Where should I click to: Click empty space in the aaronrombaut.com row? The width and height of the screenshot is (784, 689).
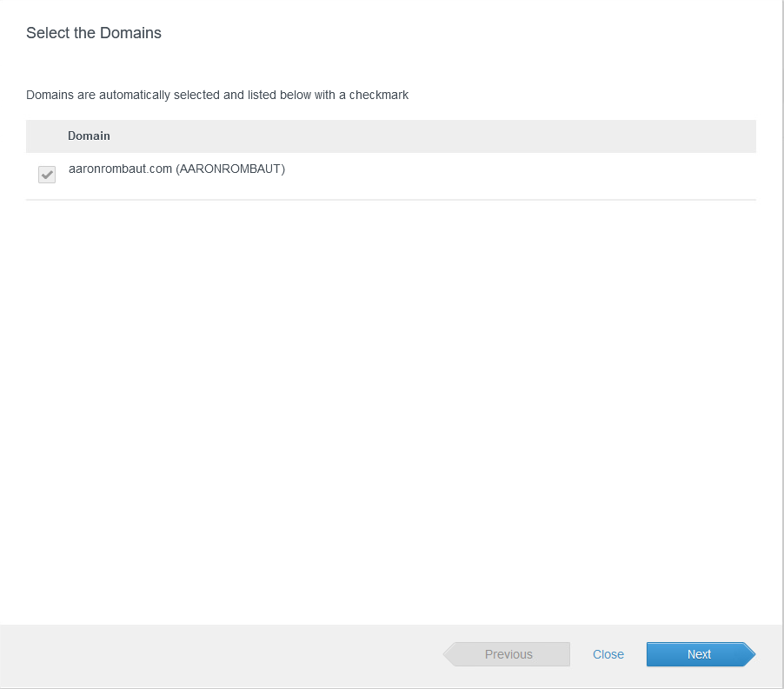coord(522,176)
